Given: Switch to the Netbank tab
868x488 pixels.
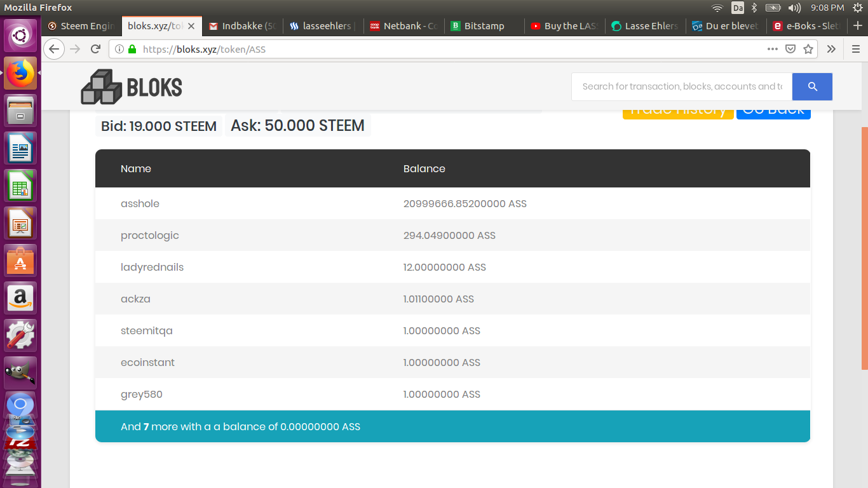Looking at the screenshot, I should (x=403, y=26).
